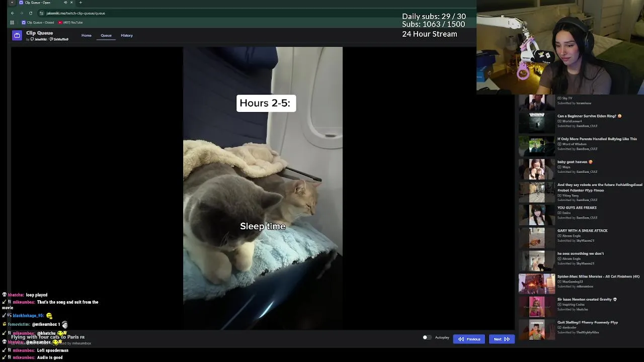Open the Clip Queue - Closed bookmark

tap(38, 23)
